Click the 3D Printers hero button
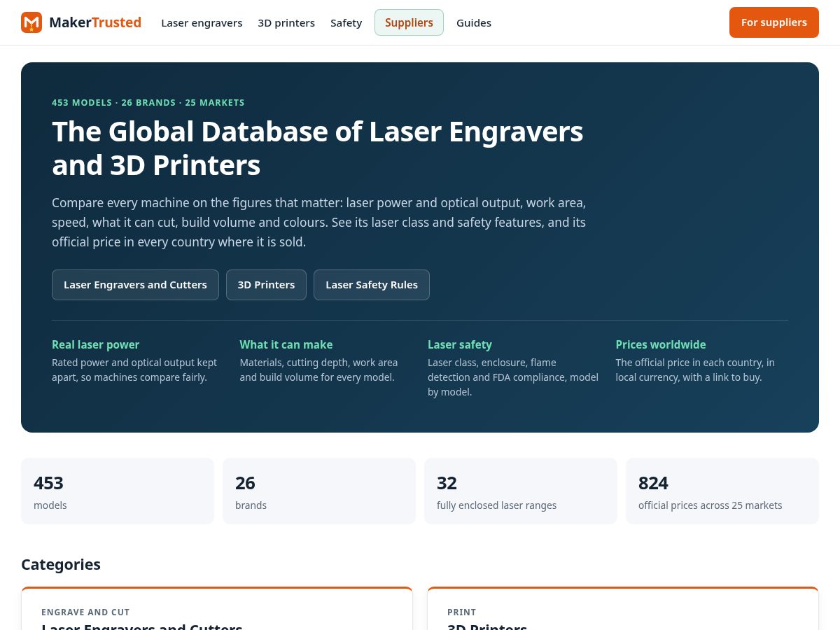This screenshot has width=840, height=630. coord(266,285)
